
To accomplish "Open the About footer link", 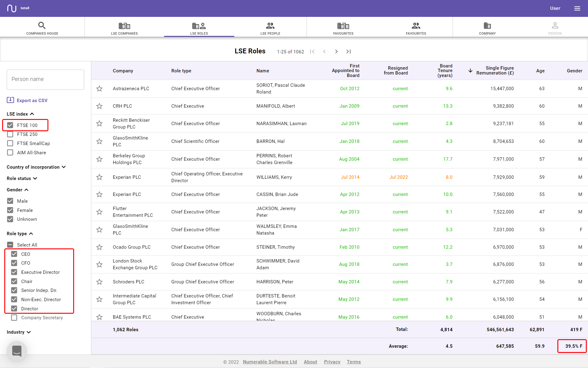I will point(310,362).
